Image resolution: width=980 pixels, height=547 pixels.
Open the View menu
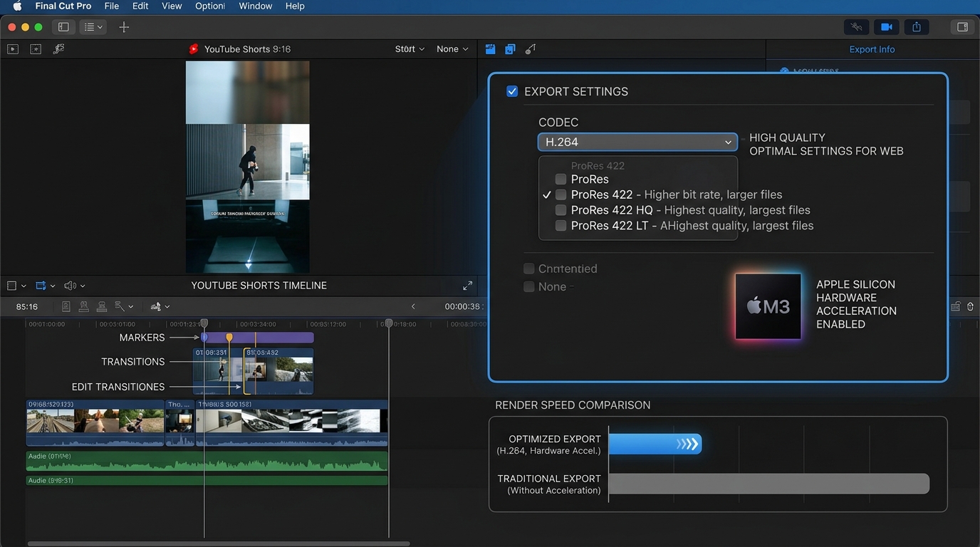[x=172, y=6]
